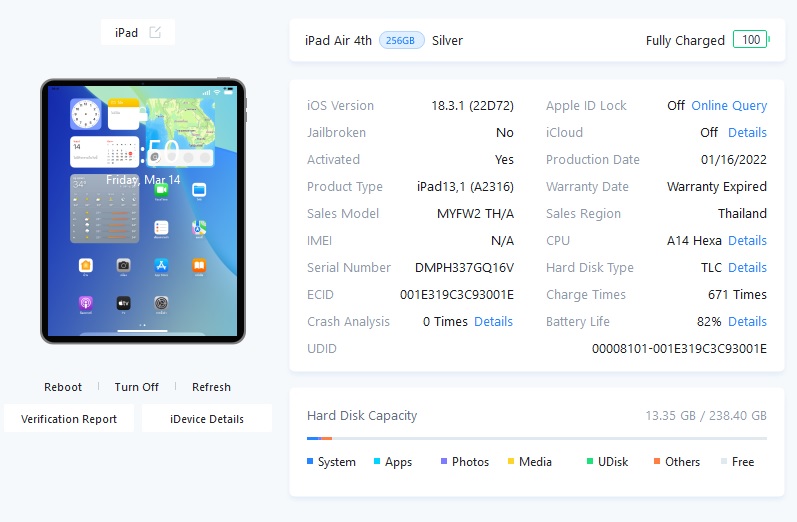Image resolution: width=797 pixels, height=522 pixels.
Task: Click the Free legend color square
Action: (724, 462)
